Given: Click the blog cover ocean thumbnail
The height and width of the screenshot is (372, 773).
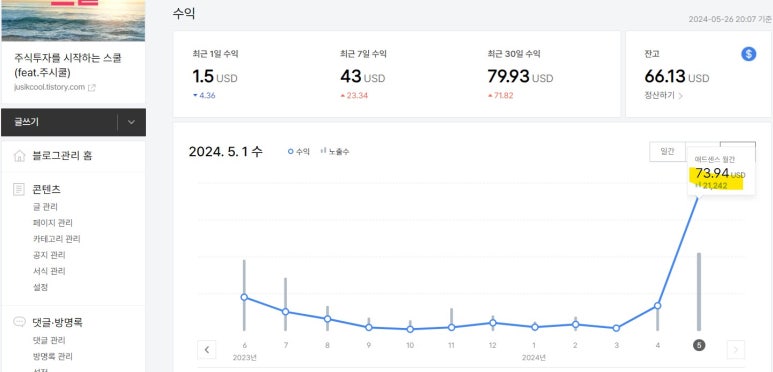Looking at the screenshot, I should pos(73,20).
